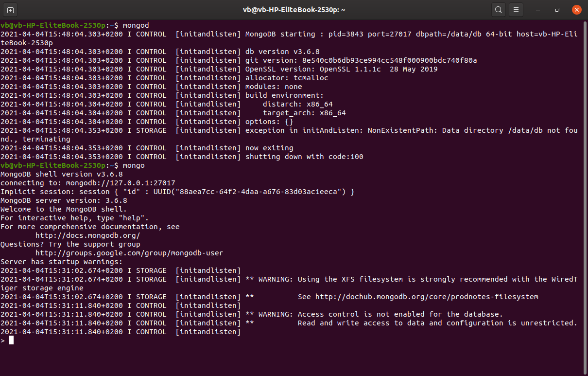Click the git version hash 8e540c0b6db93ce994cc548f000900bdc740f80a
The height and width of the screenshot is (376, 588).
click(x=390, y=60)
